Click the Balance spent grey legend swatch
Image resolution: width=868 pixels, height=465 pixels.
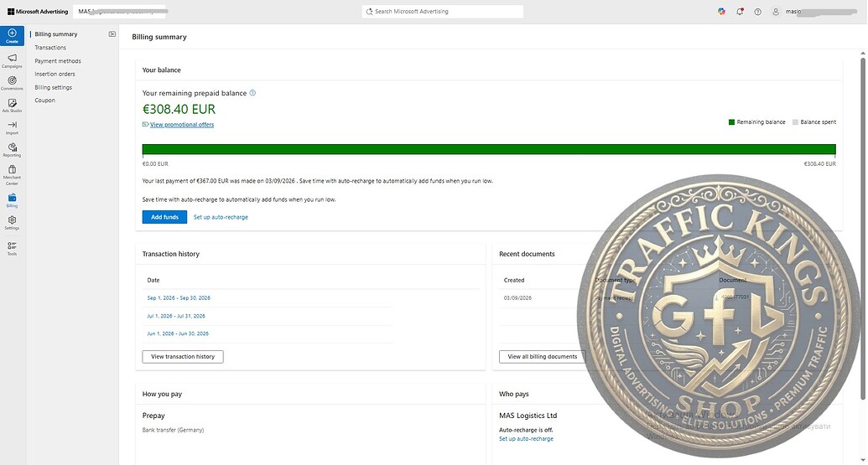point(796,122)
